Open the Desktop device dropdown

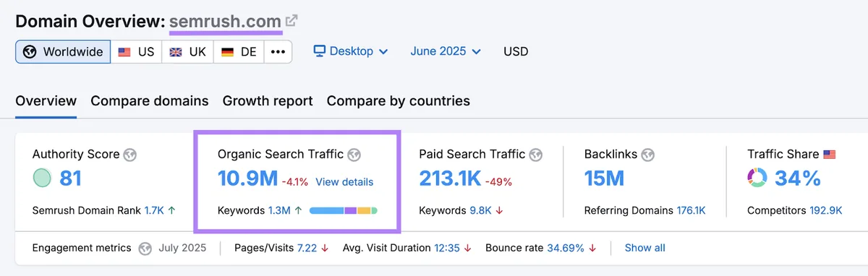(351, 51)
